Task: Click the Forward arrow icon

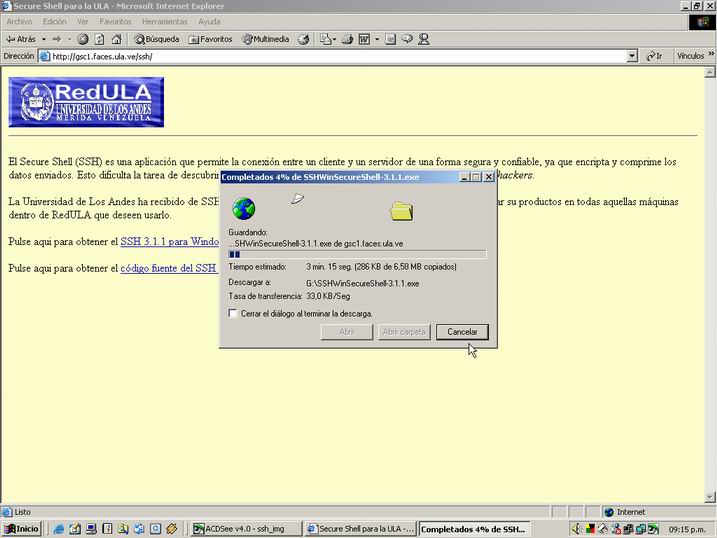Action: tap(57, 39)
